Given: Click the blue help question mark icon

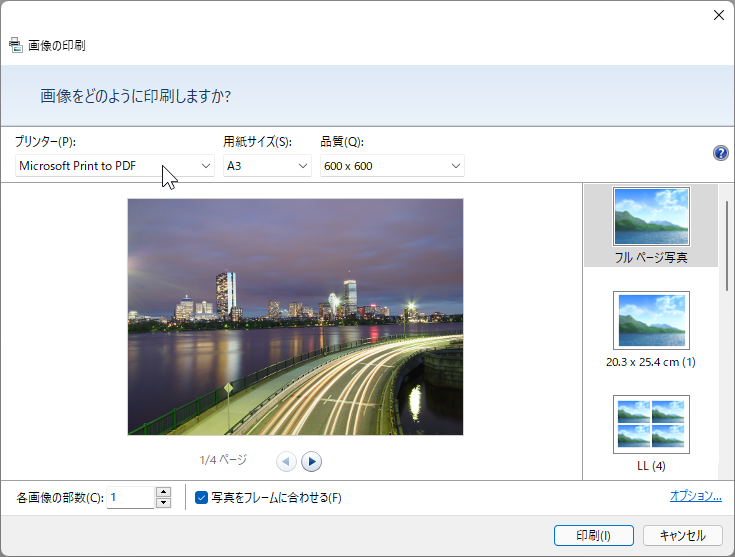Looking at the screenshot, I should pos(720,153).
